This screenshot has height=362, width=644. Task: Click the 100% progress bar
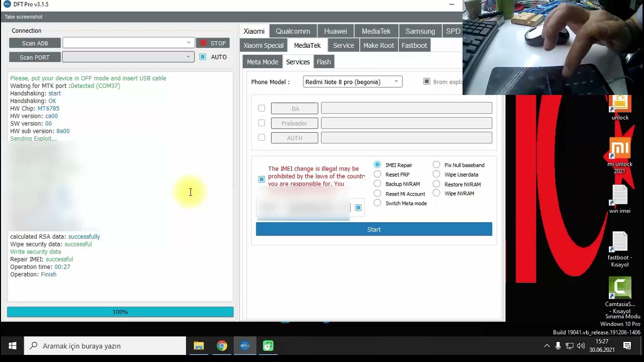(120, 312)
